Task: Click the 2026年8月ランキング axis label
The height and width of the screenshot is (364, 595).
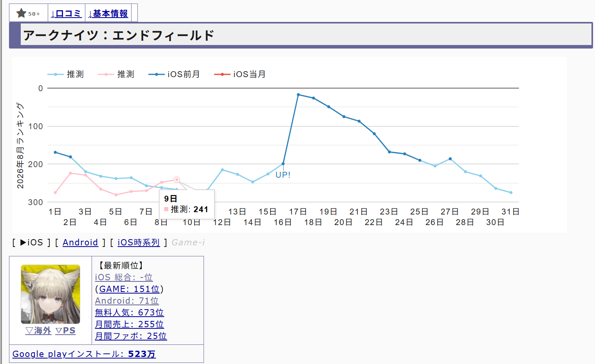Action: (20, 146)
